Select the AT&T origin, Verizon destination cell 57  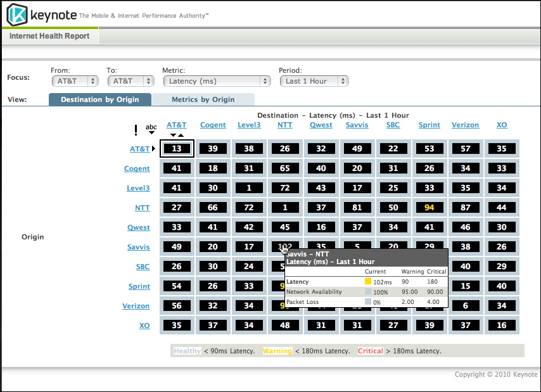click(466, 149)
